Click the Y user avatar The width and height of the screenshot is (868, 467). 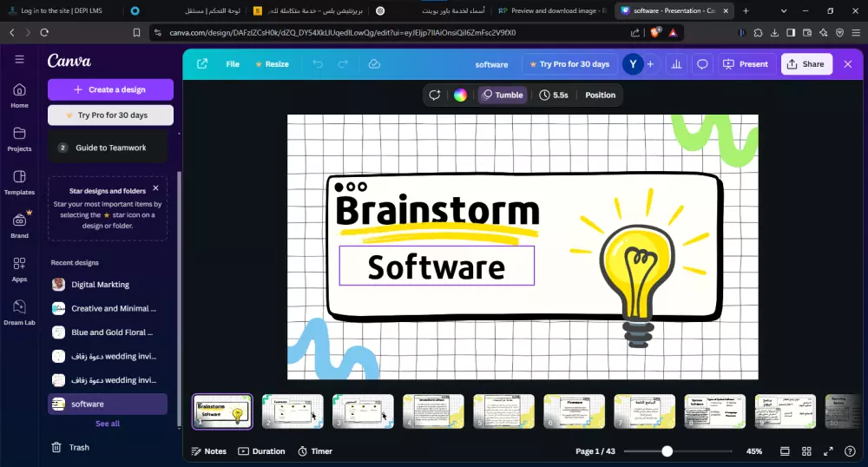point(633,64)
